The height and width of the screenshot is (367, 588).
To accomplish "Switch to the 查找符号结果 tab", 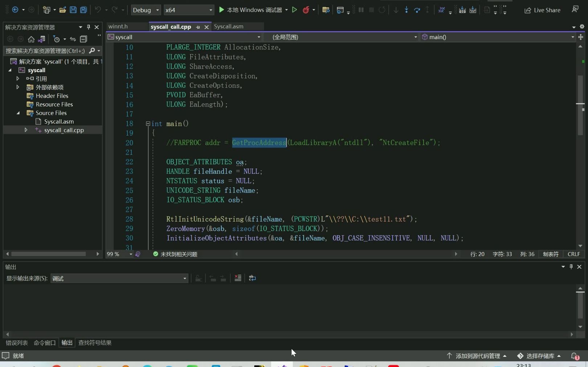I will [95, 342].
